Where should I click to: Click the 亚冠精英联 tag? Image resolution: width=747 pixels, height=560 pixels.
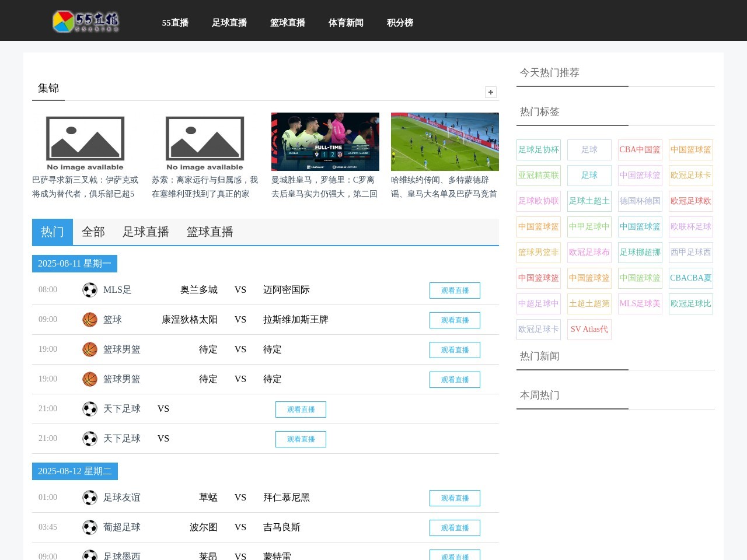click(x=539, y=176)
